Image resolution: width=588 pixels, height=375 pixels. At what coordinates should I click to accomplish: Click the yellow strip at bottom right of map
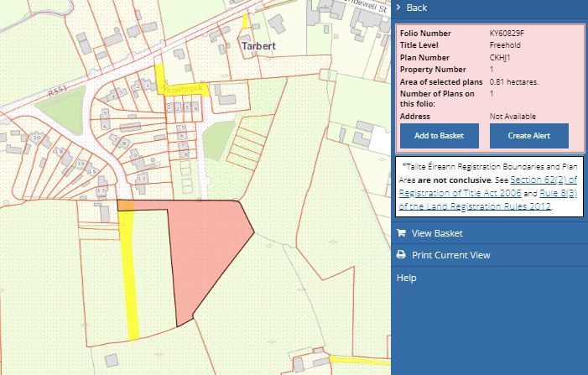(359, 359)
